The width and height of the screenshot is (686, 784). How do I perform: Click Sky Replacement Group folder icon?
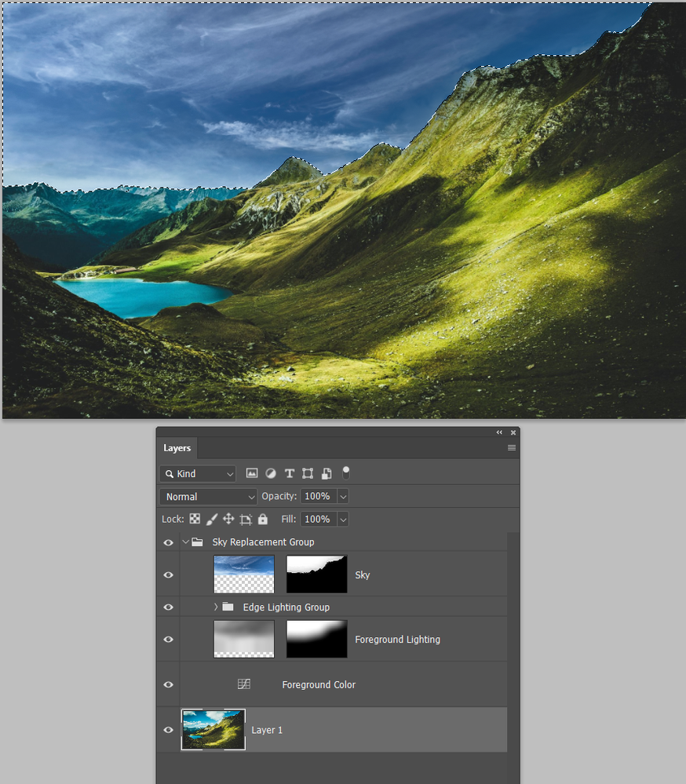click(x=198, y=542)
